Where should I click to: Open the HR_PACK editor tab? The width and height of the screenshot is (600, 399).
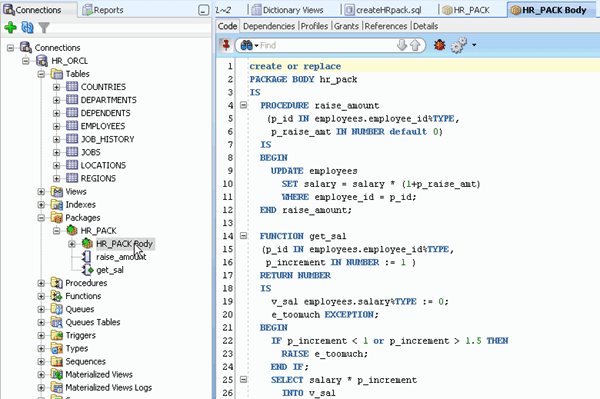[466, 10]
